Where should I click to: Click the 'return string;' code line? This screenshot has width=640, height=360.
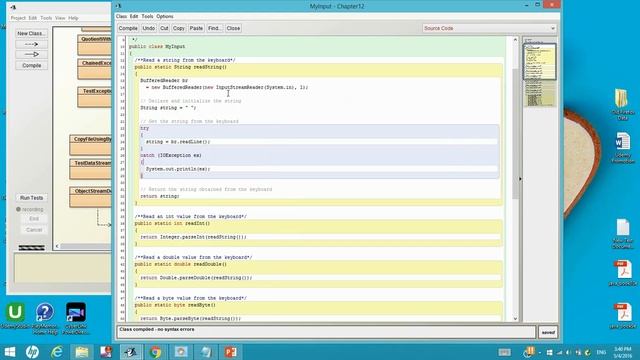click(160, 196)
